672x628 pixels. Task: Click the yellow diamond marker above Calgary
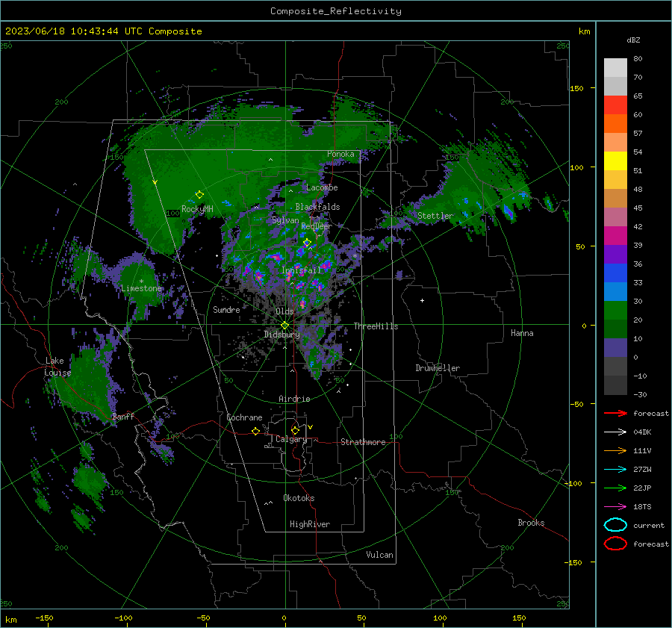click(295, 430)
